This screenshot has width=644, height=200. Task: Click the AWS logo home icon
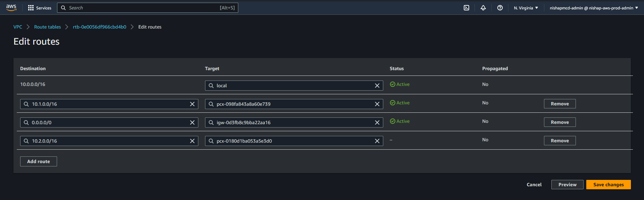(11, 8)
